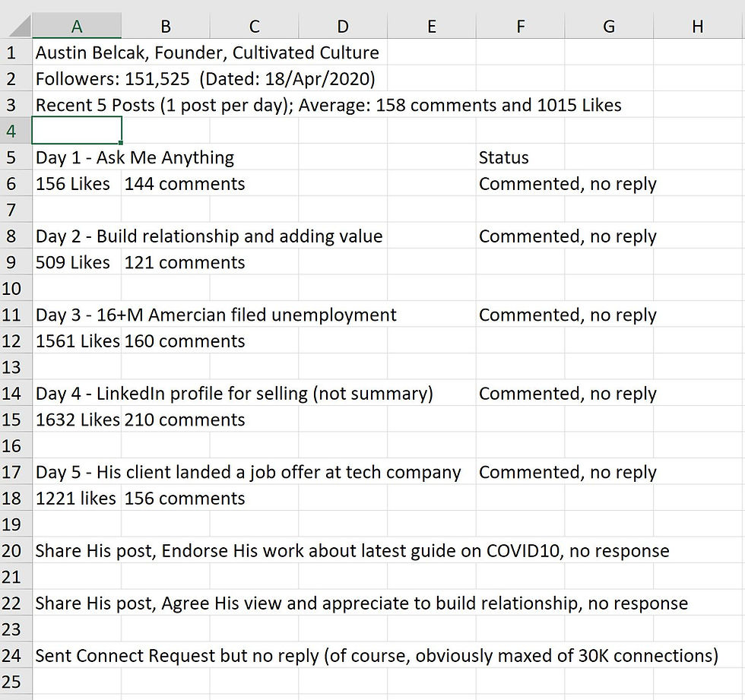Click 'Commented, no reply' in row 6

tap(567, 183)
